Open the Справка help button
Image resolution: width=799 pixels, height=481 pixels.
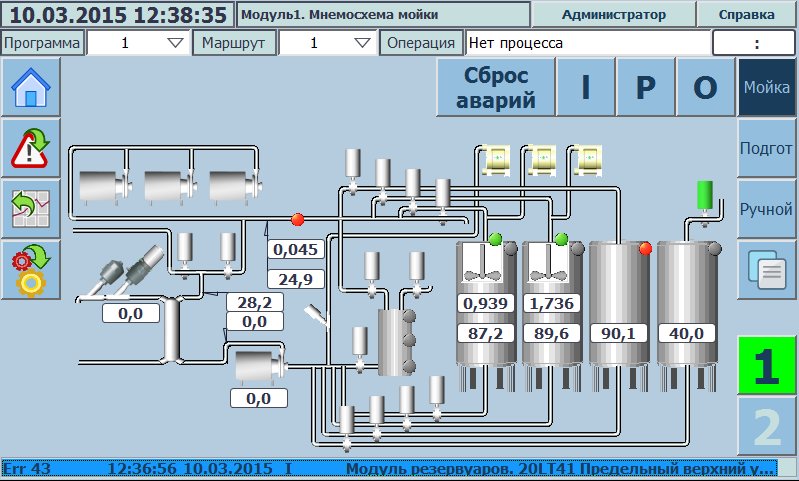tap(748, 15)
